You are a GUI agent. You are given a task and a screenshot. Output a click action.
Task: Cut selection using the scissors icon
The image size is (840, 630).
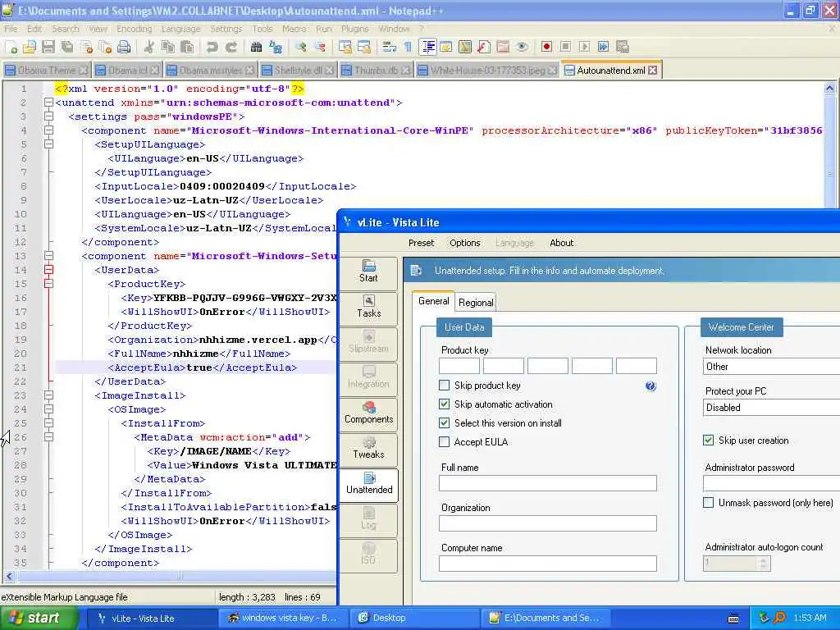[x=149, y=47]
